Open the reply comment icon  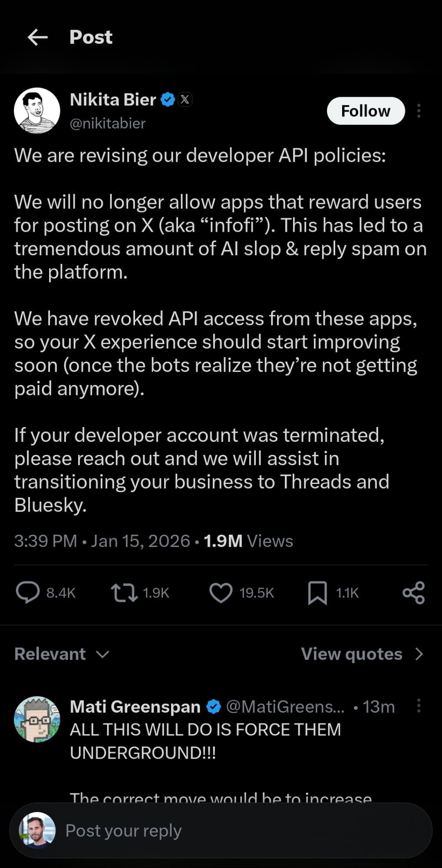[x=28, y=593]
